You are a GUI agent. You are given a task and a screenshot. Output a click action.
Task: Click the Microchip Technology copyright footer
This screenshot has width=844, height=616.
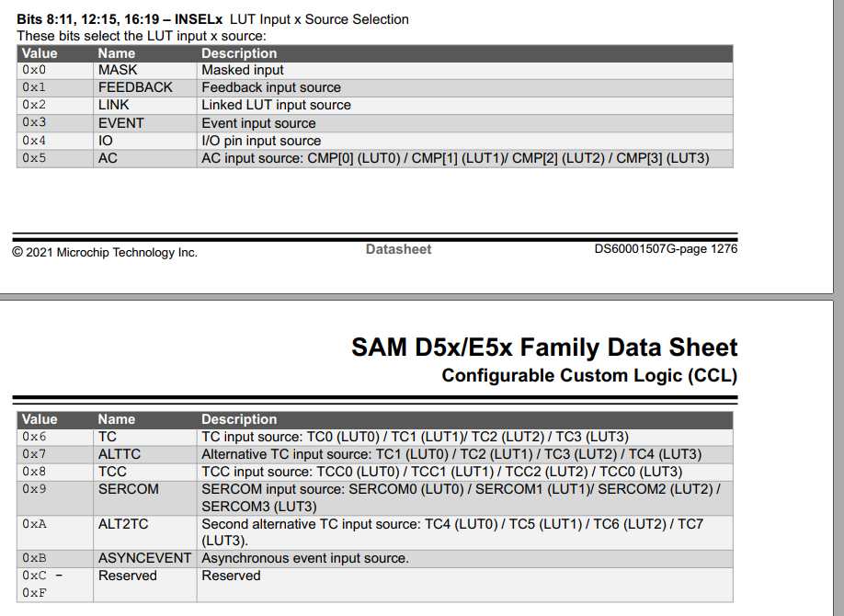coord(105,253)
